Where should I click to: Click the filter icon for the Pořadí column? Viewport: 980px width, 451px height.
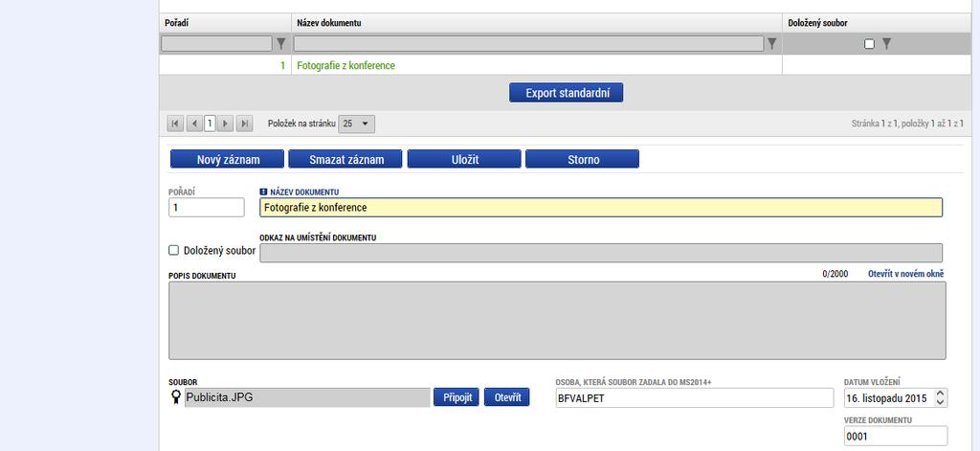point(281,44)
